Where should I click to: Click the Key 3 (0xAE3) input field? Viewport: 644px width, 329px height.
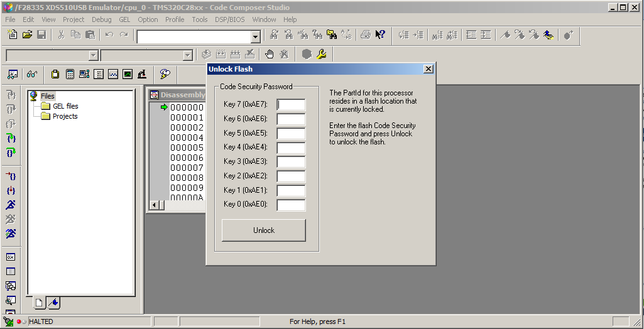(x=291, y=161)
